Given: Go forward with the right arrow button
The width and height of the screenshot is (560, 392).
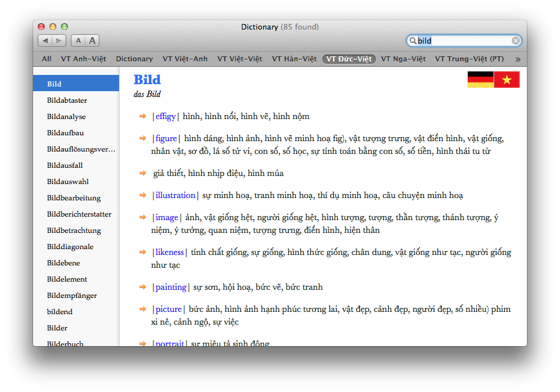Looking at the screenshot, I should tap(59, 41).
